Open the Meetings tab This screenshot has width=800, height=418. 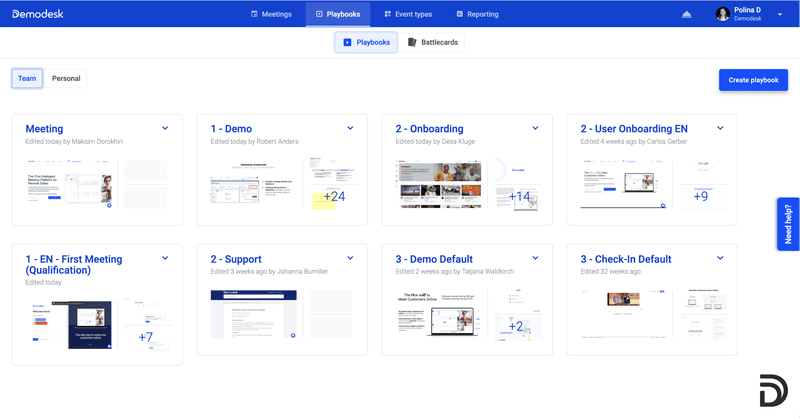click(271, 14)
